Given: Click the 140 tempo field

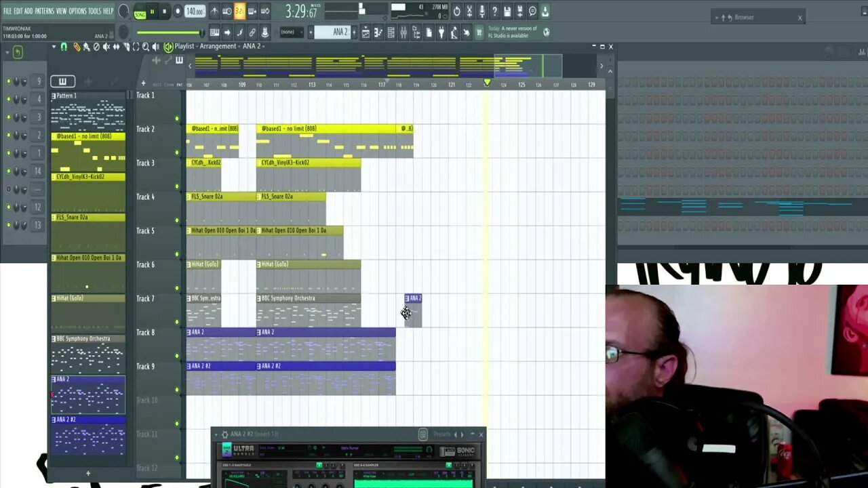Looking at the screenshot, I should point(195,11).
